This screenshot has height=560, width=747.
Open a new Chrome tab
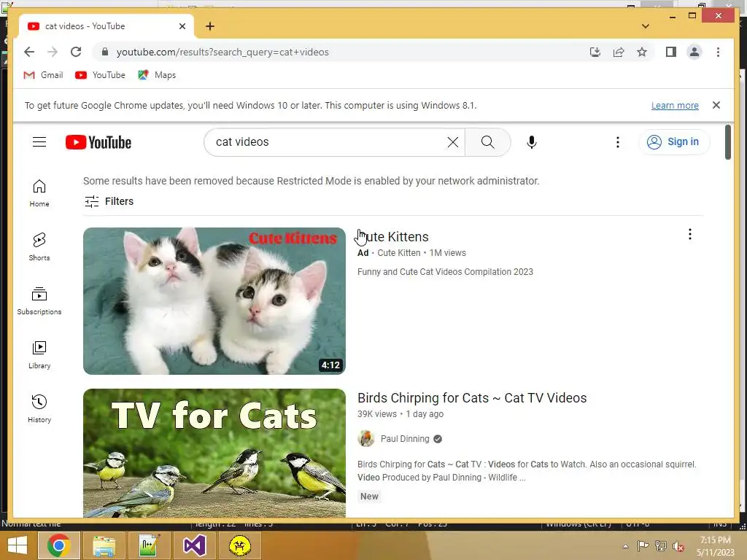coord(210,26)
